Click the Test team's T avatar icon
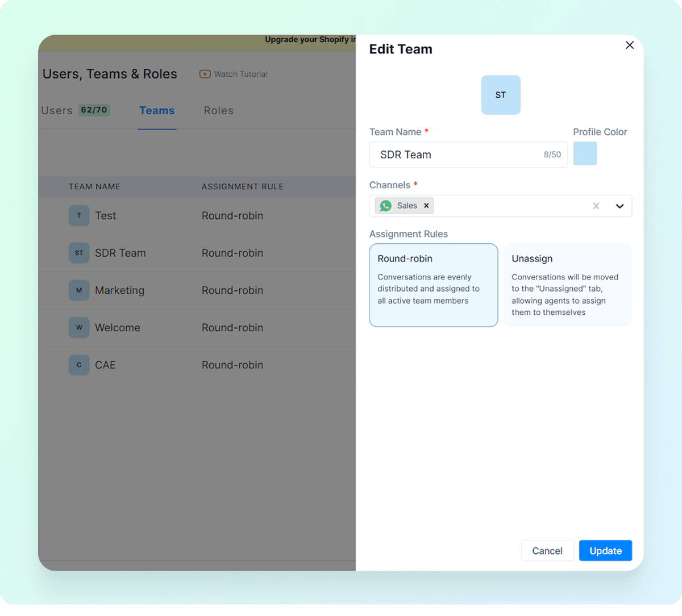 tap(79, 215)
